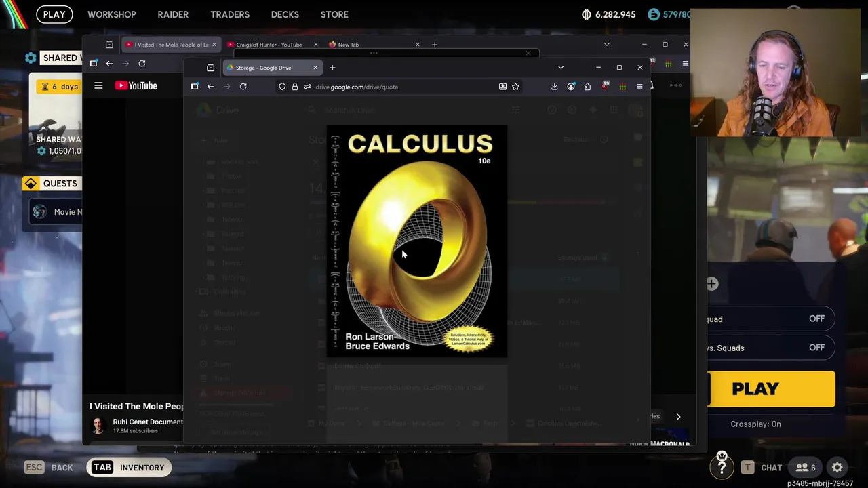The image size is (868, 488).
Task: Close the New Tab tab
Action: (x=417, y=45)
